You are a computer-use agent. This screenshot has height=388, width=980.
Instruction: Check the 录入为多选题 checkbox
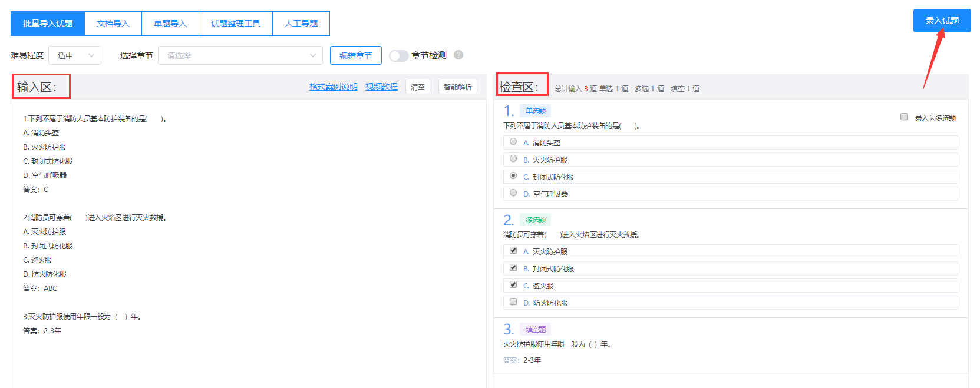click(904, 117)
